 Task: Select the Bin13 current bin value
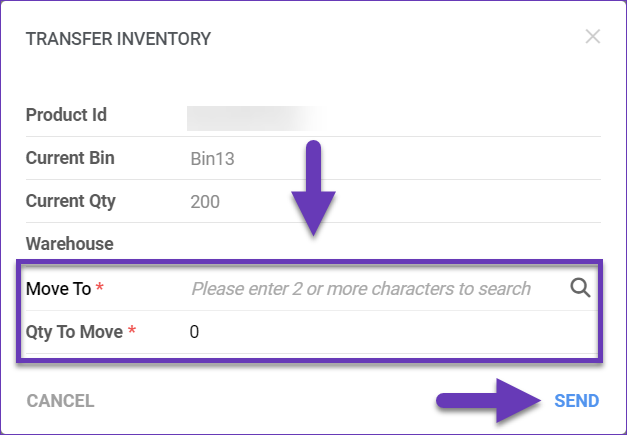click(x=212, y=159)
